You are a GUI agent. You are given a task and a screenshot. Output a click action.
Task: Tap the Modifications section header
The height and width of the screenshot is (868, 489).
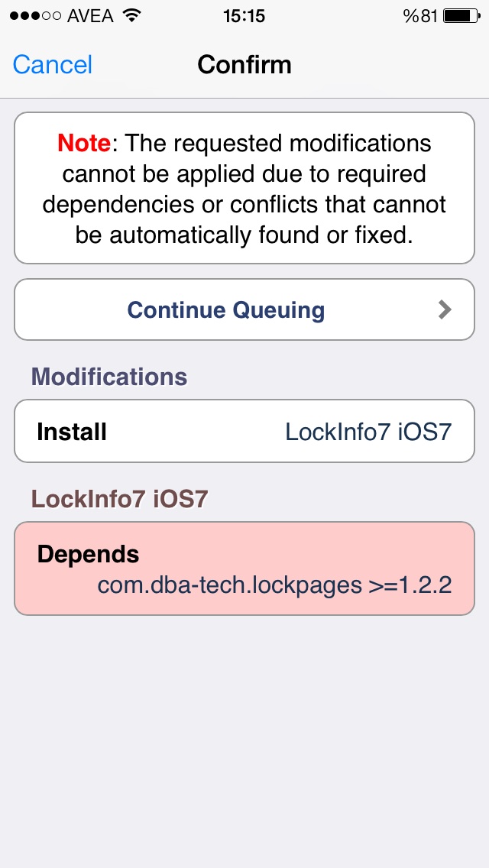109,377
